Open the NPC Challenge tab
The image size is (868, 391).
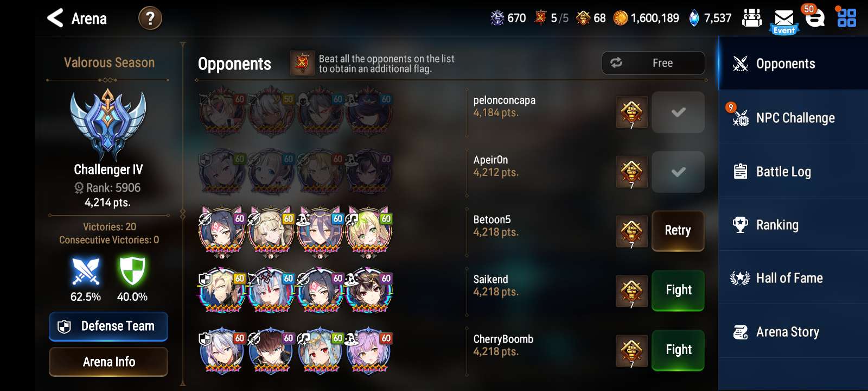pyautogui.click(x=793, y=117)
